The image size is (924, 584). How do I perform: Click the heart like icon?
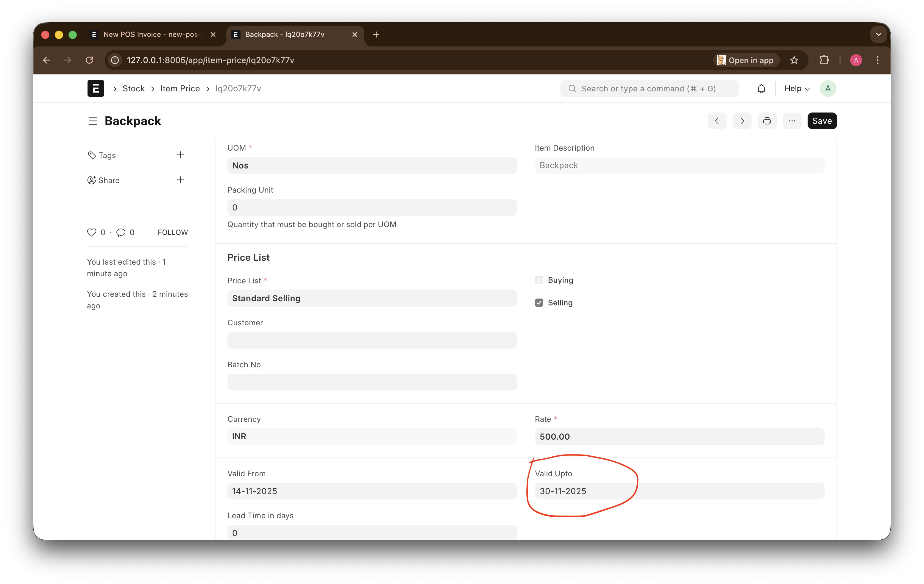coord(91,232)
